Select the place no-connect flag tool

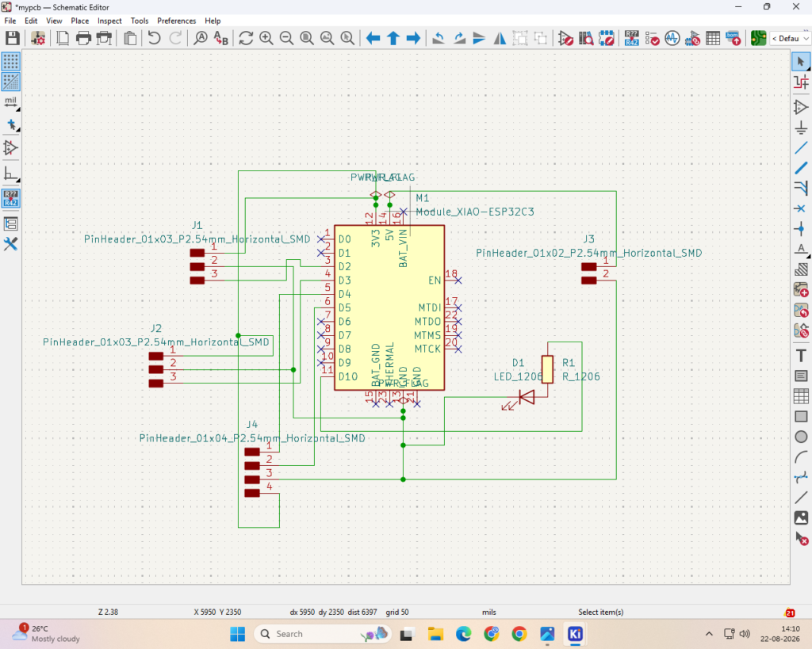[x=801, y=208]
